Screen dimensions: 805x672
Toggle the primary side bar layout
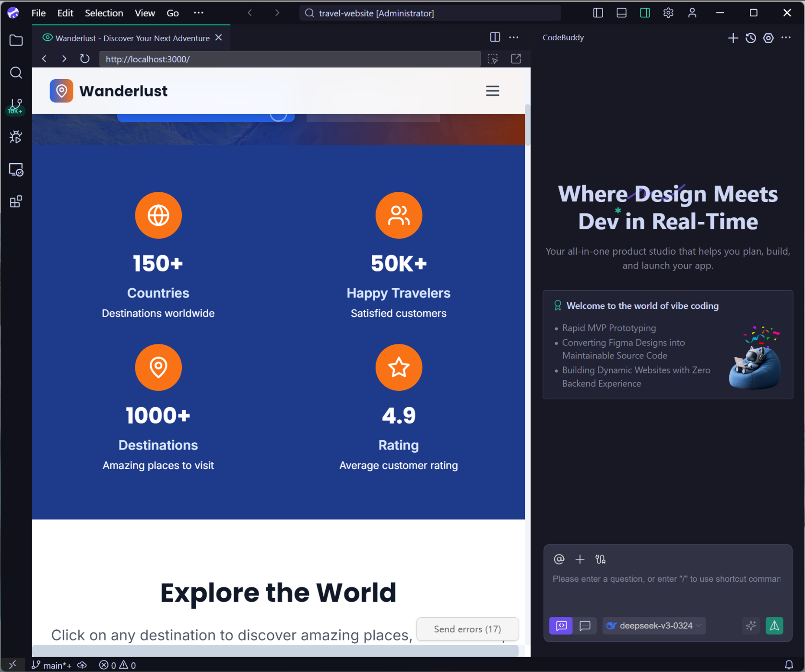click(598, 13)
